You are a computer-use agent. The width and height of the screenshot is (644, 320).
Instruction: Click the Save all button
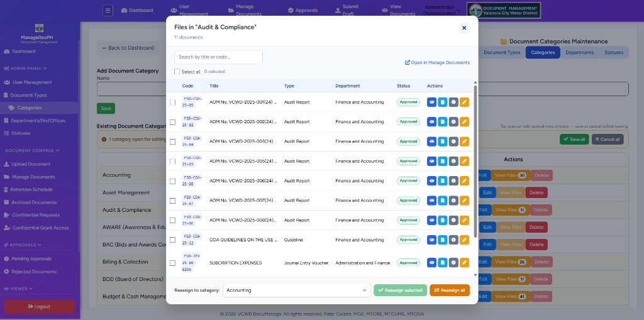[x=574, y=140]
